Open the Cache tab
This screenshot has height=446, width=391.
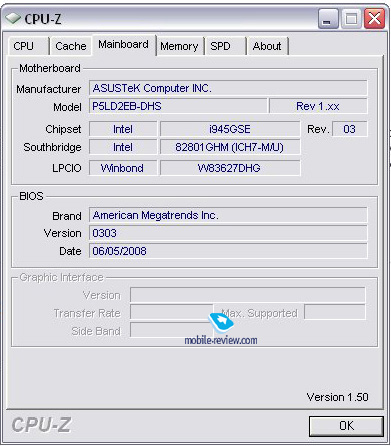[71, 46]
